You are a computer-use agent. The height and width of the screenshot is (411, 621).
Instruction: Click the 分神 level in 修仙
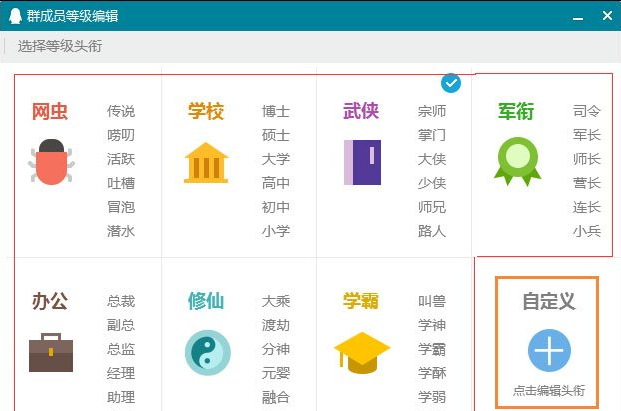point(276,349)
